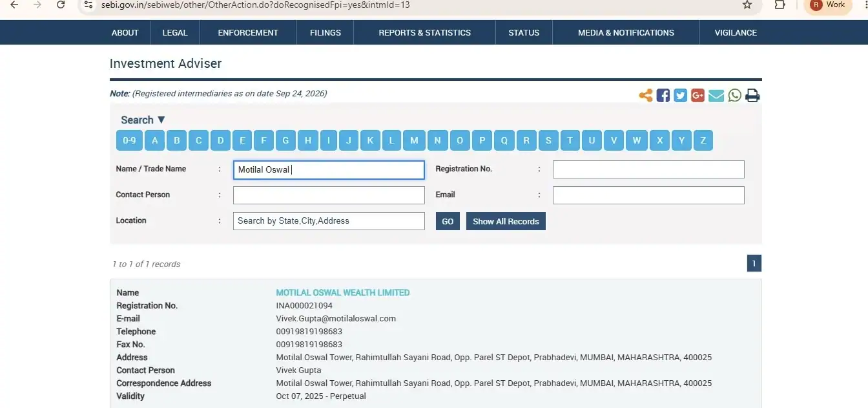View site information icon in address bar
Image resolution: width=868 pixels, height=408 pixels.
pos(89,5)
